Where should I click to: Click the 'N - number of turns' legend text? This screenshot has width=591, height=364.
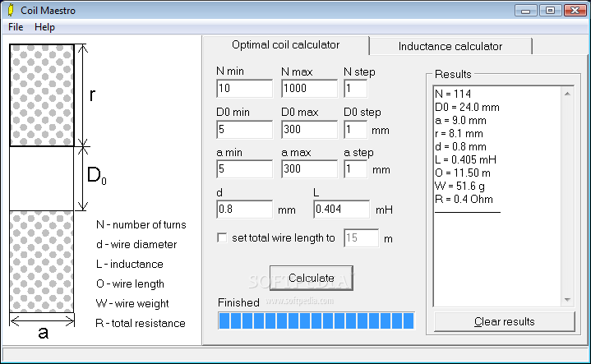click(141, 225)
